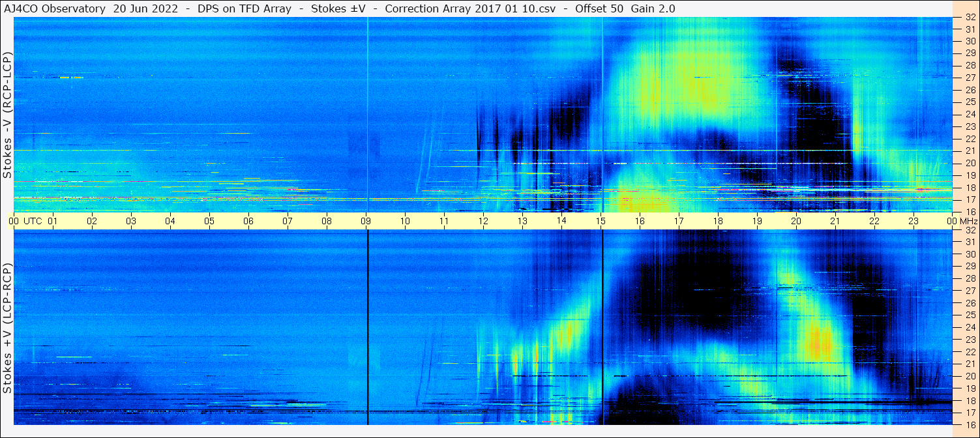Select the 03 hour time marker
This screenshot has width=980, height=438.
click(x=131, y=221)
